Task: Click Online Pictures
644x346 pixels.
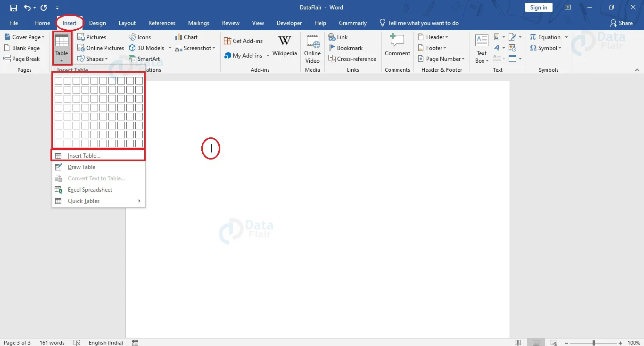Action: click(x=100, y=48)
